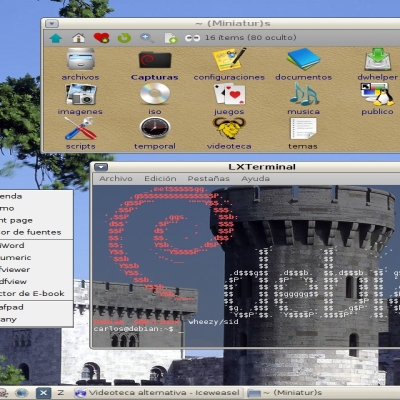Select the 'fviewer' menu entry
This screenshot has height=400, width=400.
pyautogui.click(x=36, y=269)
